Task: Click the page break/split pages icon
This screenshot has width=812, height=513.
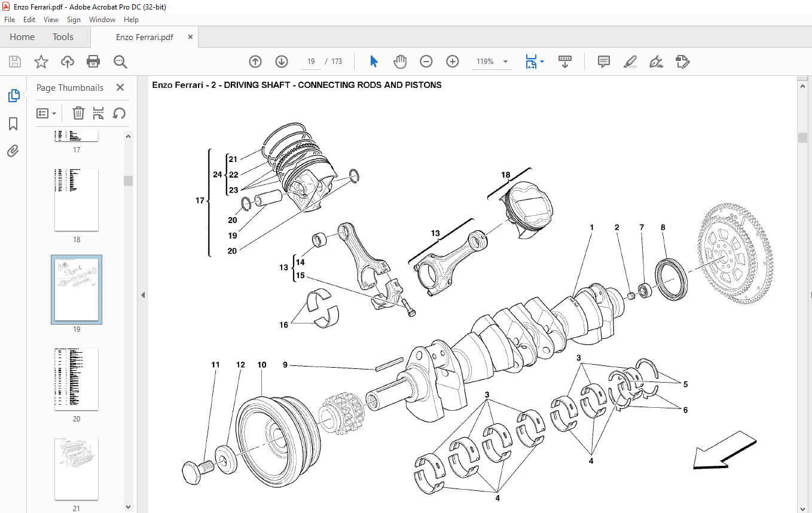Action: tap(99, 113)
